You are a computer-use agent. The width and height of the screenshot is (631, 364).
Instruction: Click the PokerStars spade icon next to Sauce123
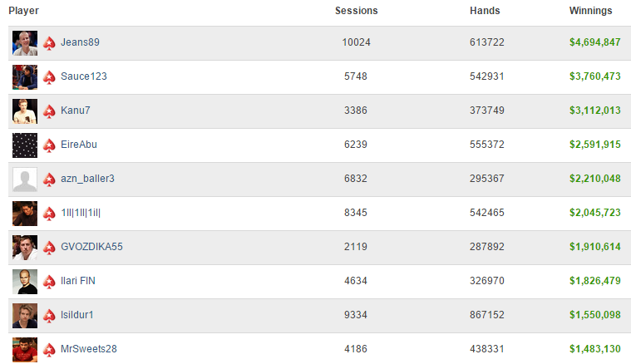tap(49, 77)
